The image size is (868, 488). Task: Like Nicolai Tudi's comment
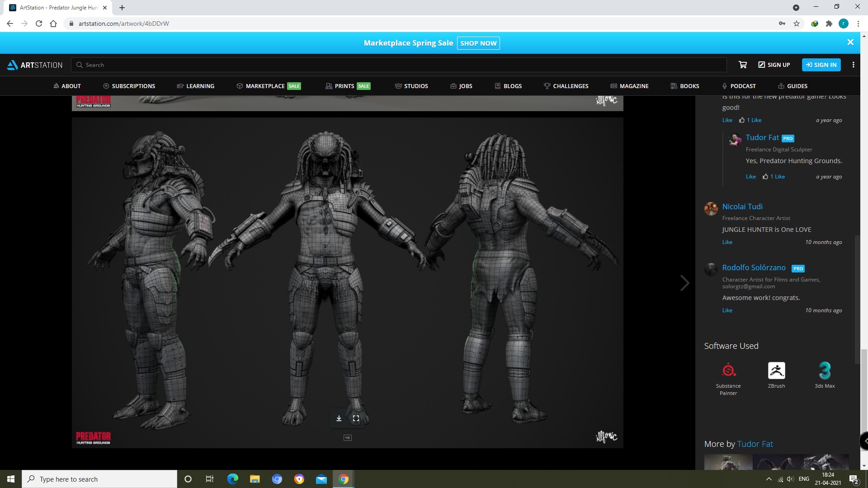(x=727, y=242)
